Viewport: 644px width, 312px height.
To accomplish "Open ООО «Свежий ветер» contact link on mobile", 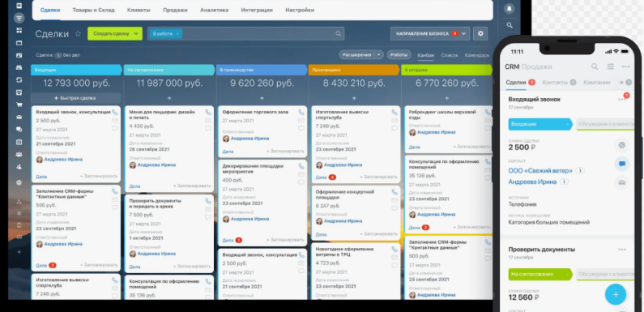I will [541, 170].
